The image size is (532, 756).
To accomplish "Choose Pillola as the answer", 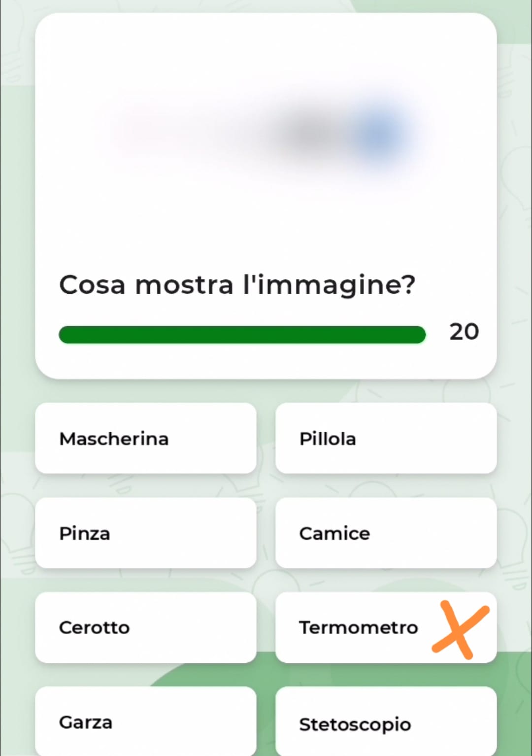I will point(386,438).
